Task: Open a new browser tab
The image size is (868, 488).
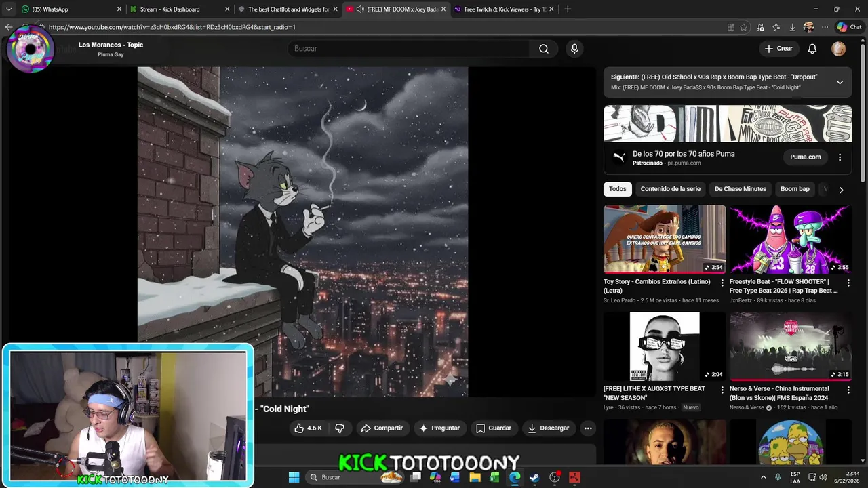Action: [568, 9]
